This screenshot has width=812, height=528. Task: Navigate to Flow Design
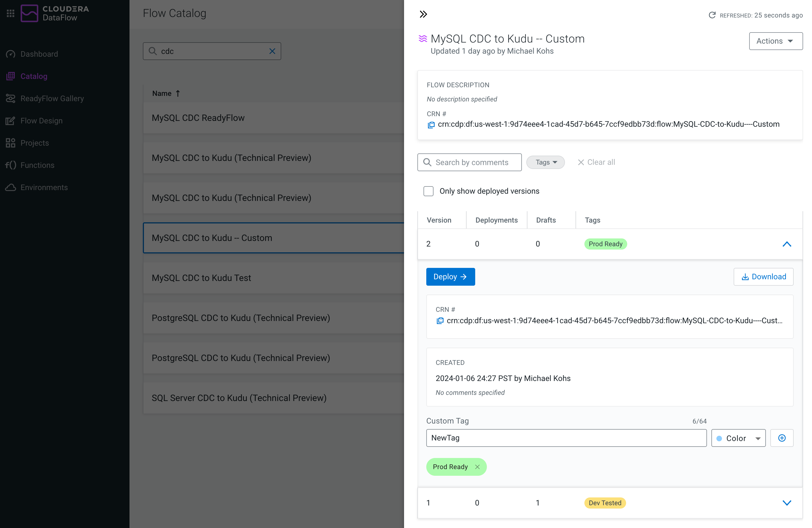(x=41, y=120)
